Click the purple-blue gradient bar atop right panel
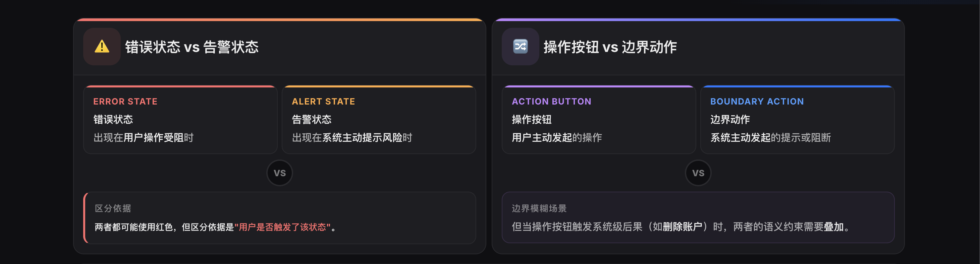The image size is (980, 264). 698,19
